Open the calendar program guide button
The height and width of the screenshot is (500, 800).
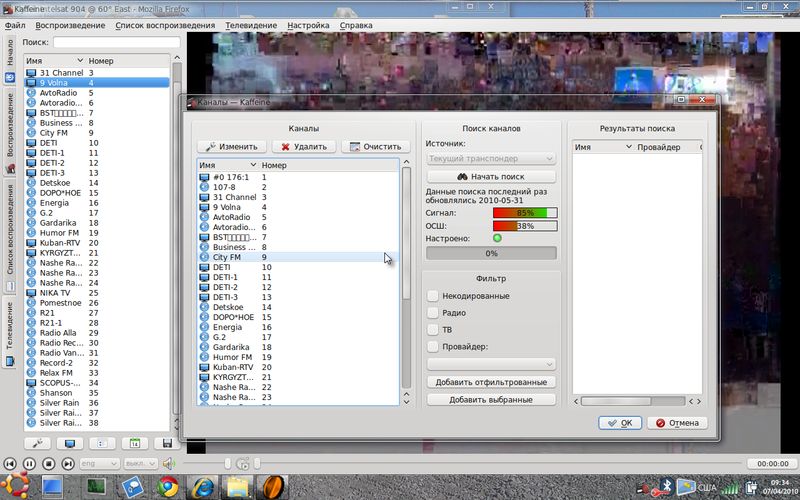(x=134, y=443)
